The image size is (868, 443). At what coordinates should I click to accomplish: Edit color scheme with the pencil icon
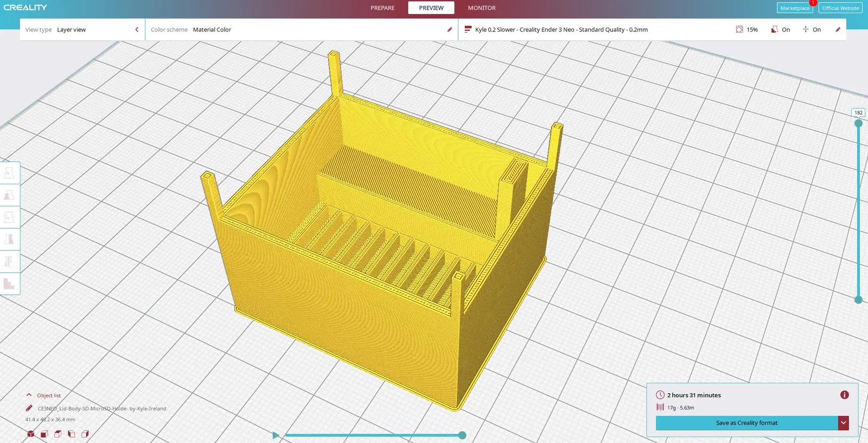450,30
